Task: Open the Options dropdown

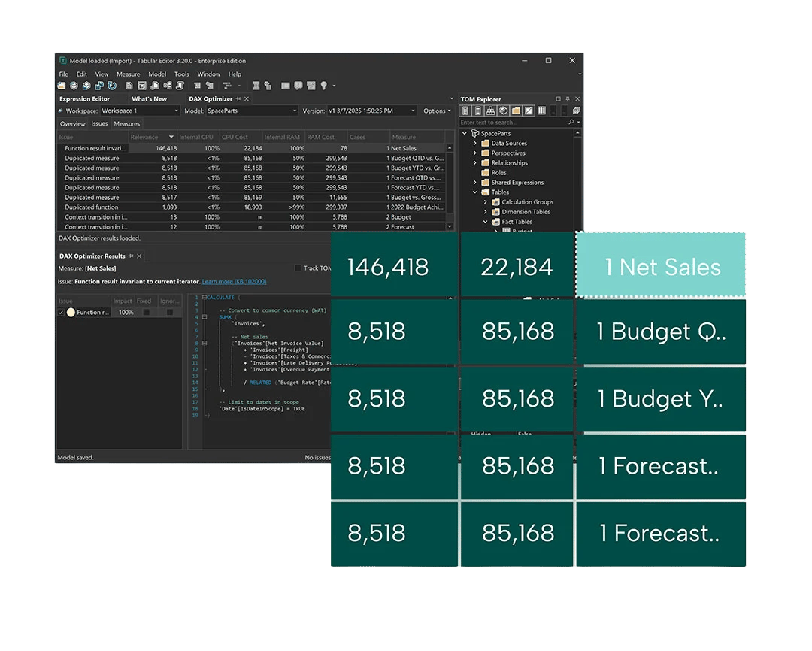Action: pos(437,111)
